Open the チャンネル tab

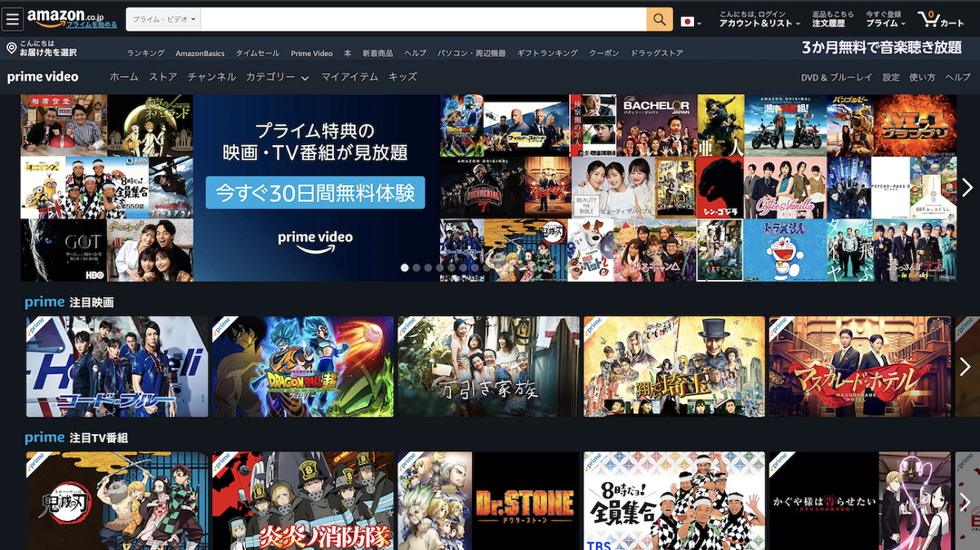pos(212,77)
